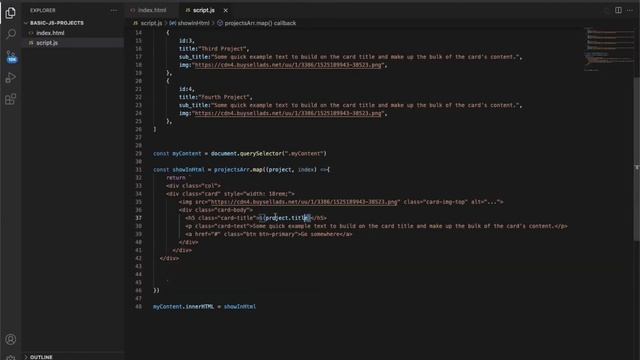Open image URL link on line 24
The height and width of the screenshot is (360, 640).
(x=288, y=113)
